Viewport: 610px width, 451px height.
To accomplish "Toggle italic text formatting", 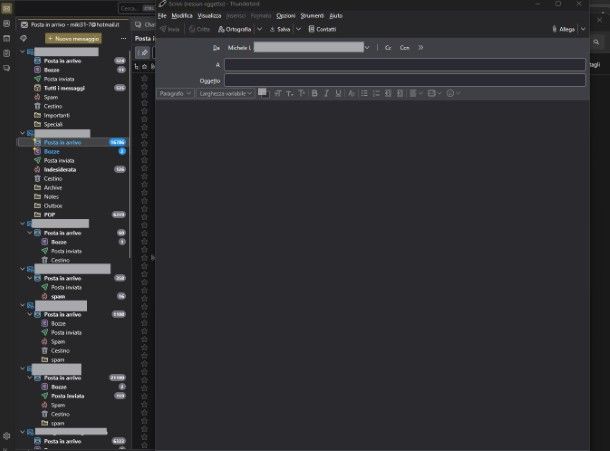I will [326, 93].
